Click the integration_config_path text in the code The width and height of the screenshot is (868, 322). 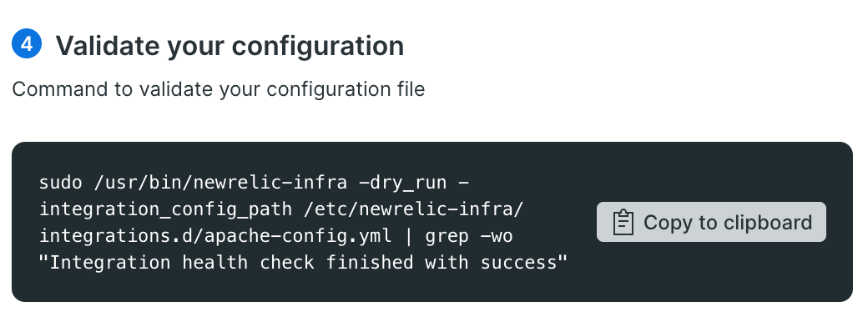click(165, 209)
